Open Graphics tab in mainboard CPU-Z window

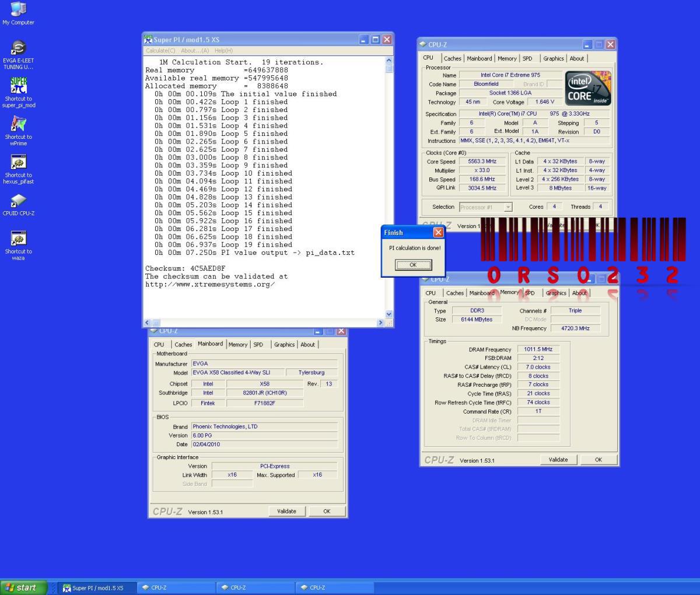pyautogui.click(x=285, y=345)
